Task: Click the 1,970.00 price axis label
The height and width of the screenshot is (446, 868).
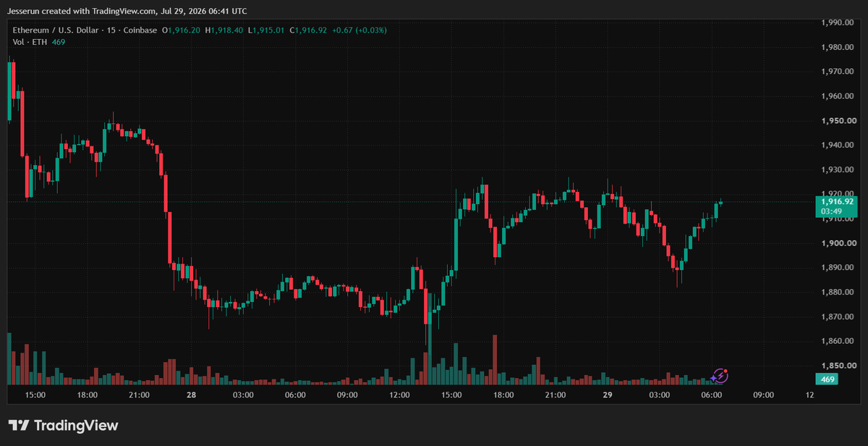Action: click(x=839, y=72)
